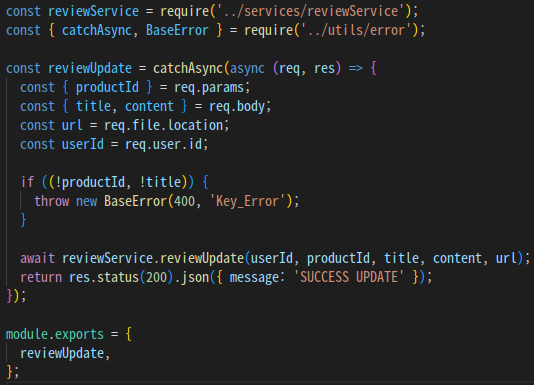Click 'reviewUpdate,' inside module.exports
The image size is (534, 385).
pyautogui.click(x=65, y=353)
